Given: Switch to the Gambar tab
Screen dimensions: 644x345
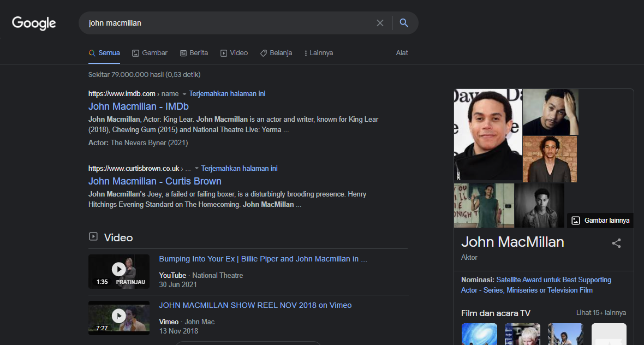Looking at the screenshot, I should click(150, 53).
